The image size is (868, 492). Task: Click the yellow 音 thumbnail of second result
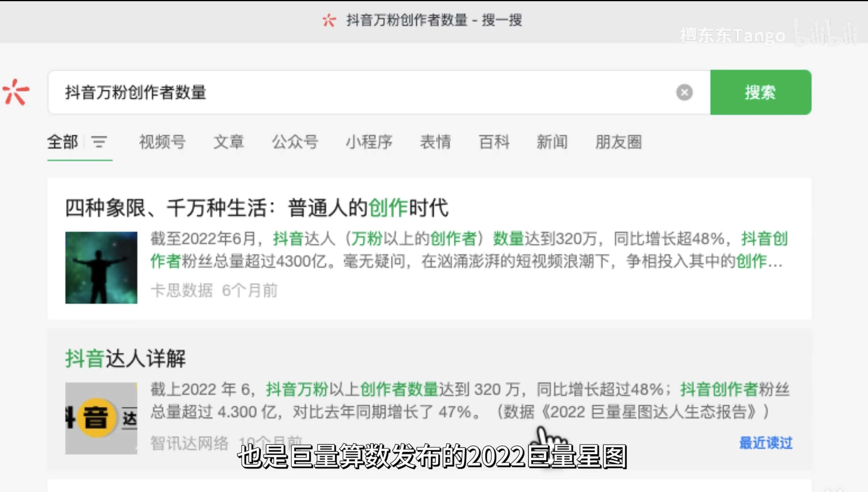tap(101, 418)
